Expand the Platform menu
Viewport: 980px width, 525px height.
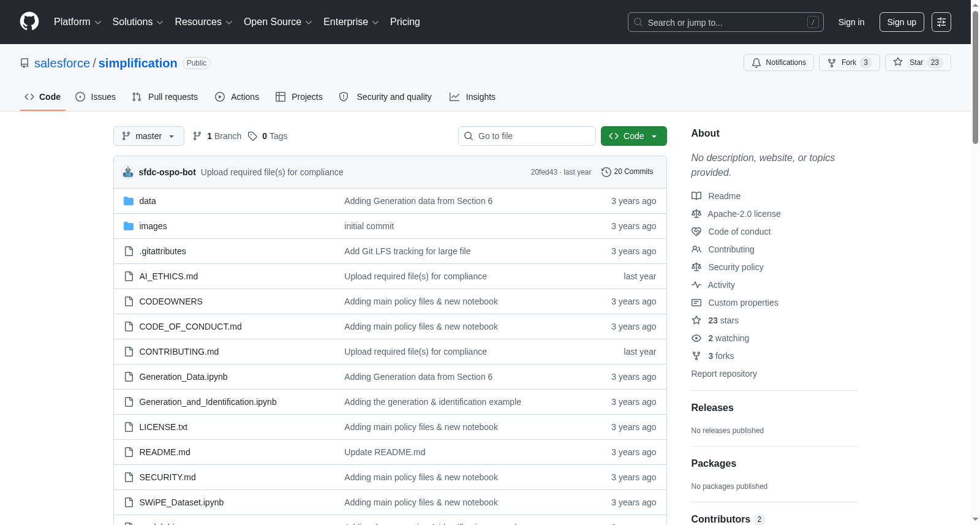tap(78, 22)
